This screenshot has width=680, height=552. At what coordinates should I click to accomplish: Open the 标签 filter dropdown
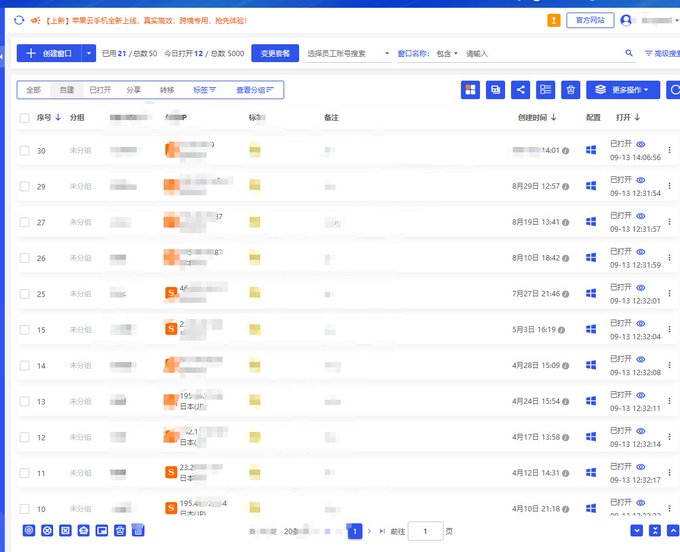click(204, 90)
